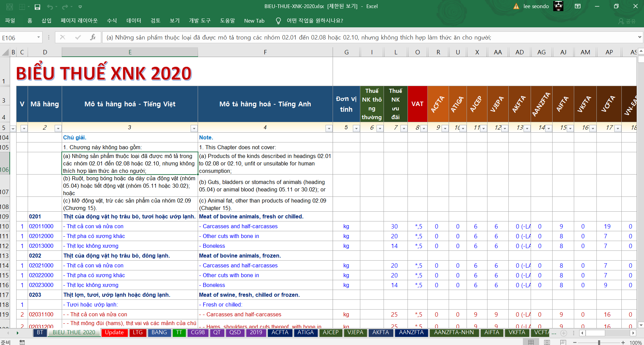The height and width of the screenshot is (345, 644).
Task: Select row 109 header
Action: [5, 216]
